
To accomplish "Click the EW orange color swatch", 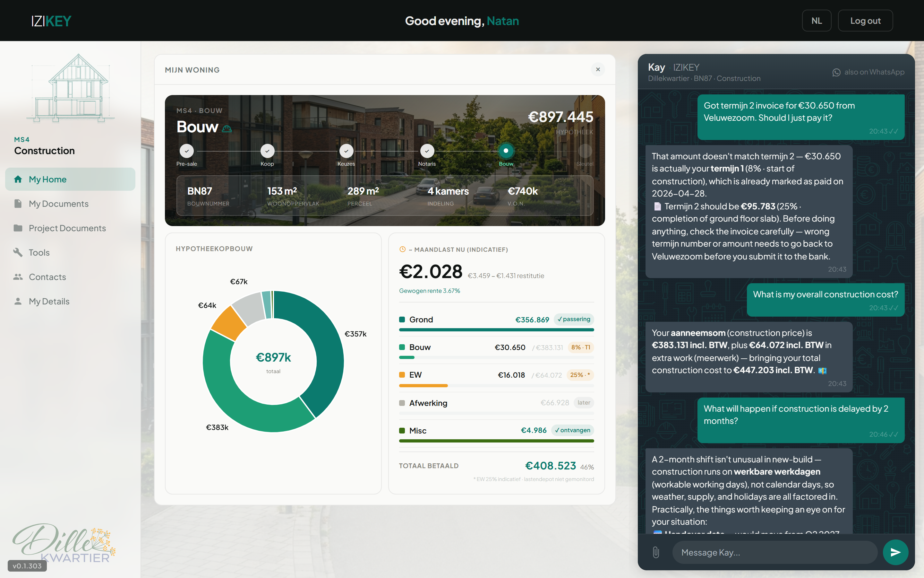I will click(402, 375).
